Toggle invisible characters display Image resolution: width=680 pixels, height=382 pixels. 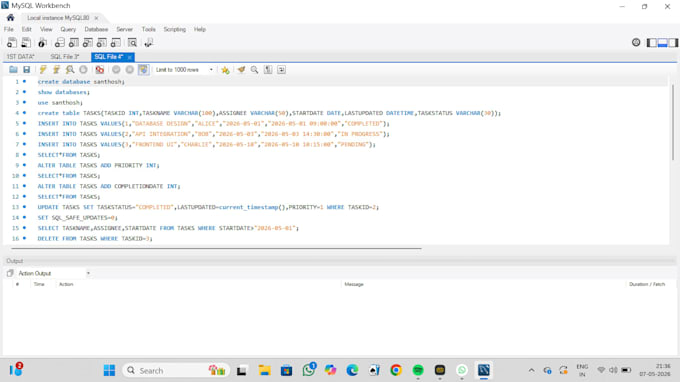point(268,69)
